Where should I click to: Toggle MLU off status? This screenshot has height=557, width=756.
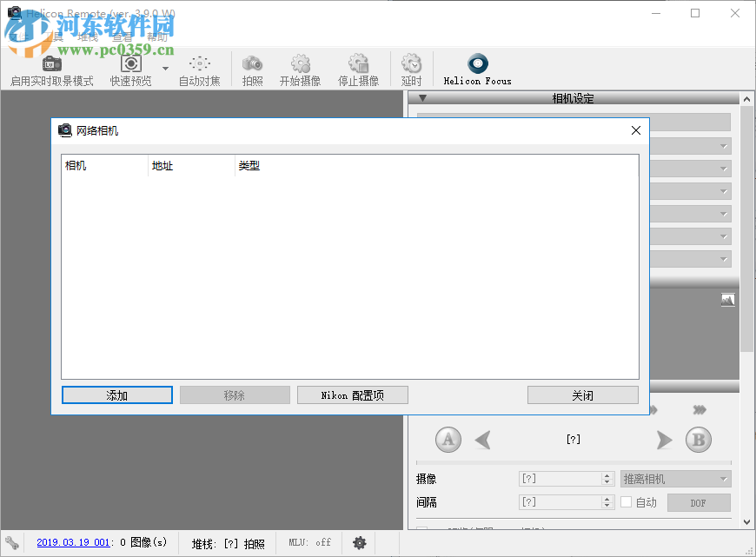308,542
